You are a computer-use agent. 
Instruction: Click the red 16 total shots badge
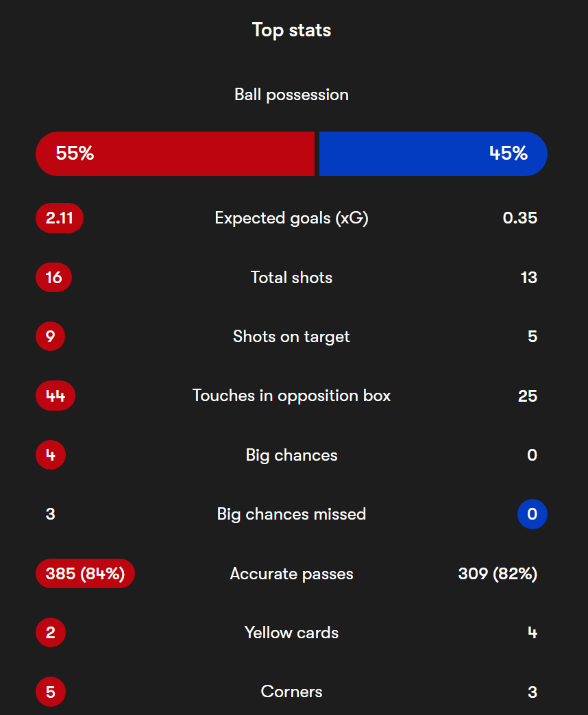(x=53, y=277)
